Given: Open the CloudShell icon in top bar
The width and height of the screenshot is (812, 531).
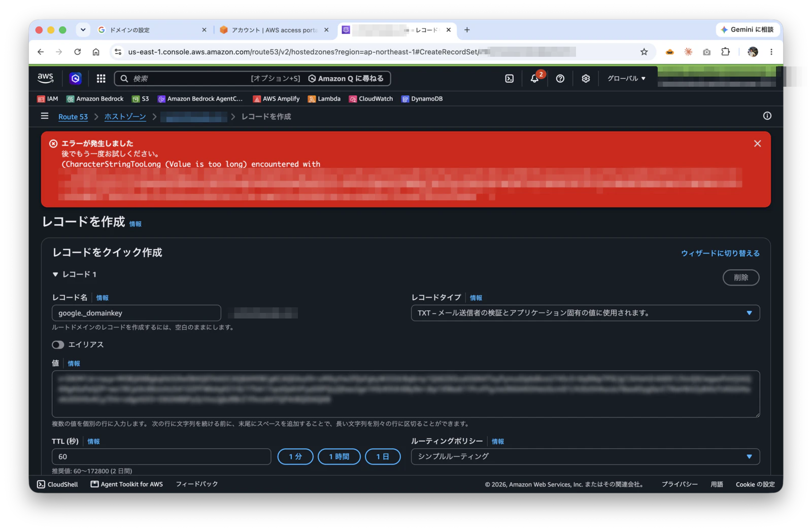Looking at the screenshot, I should point(509,78).
